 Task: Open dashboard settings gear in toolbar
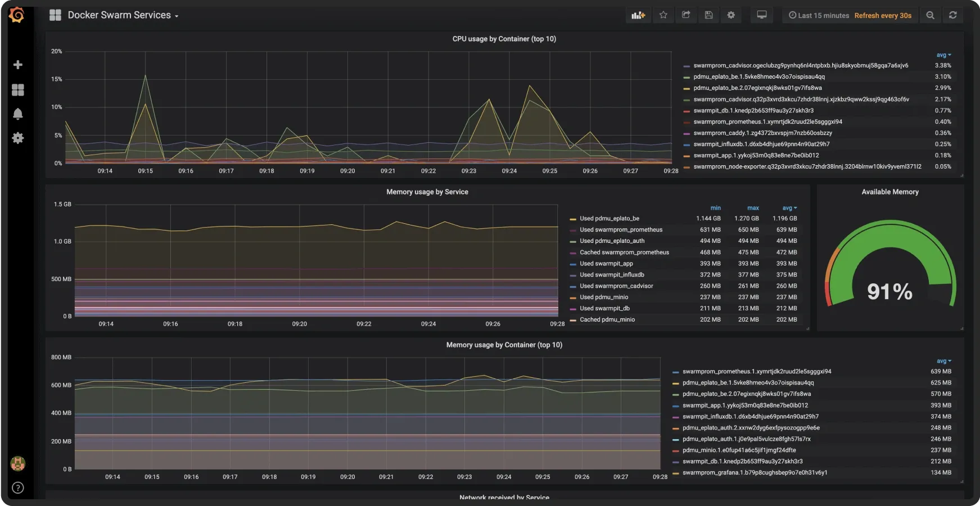(731, 15)
